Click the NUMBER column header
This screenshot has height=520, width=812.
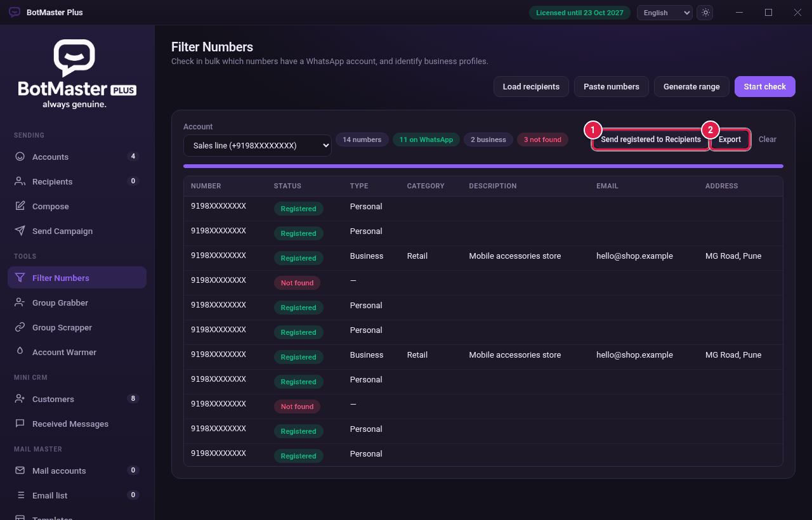206,186
